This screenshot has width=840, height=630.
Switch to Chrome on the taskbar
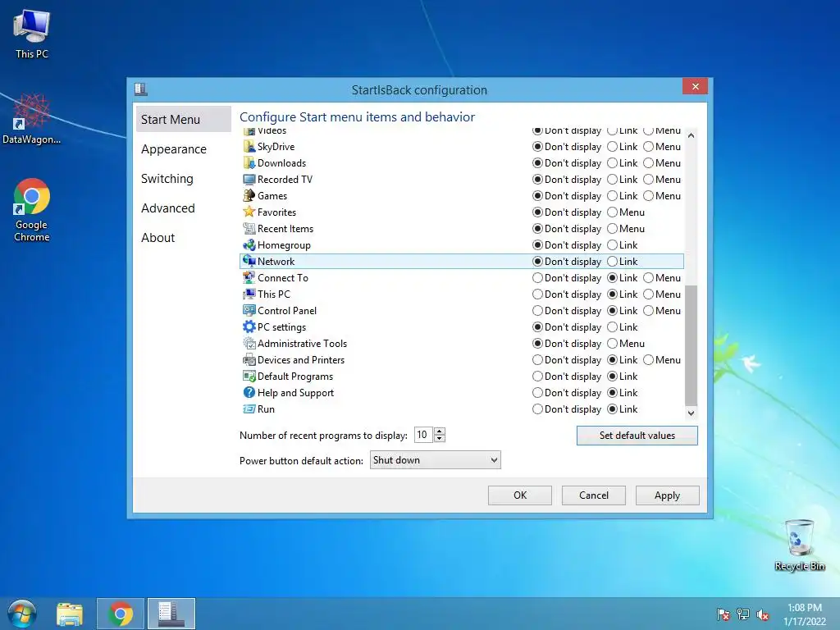pos(121,614)
